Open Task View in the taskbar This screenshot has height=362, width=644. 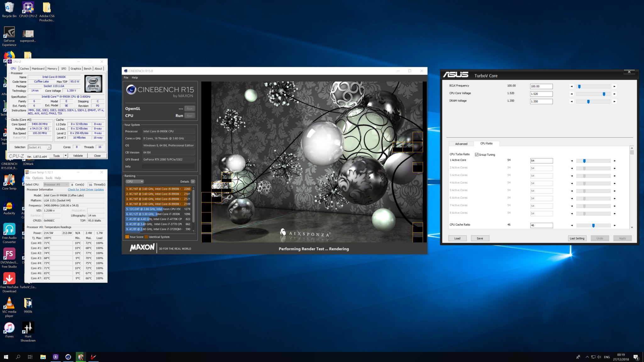pos(30,357)
